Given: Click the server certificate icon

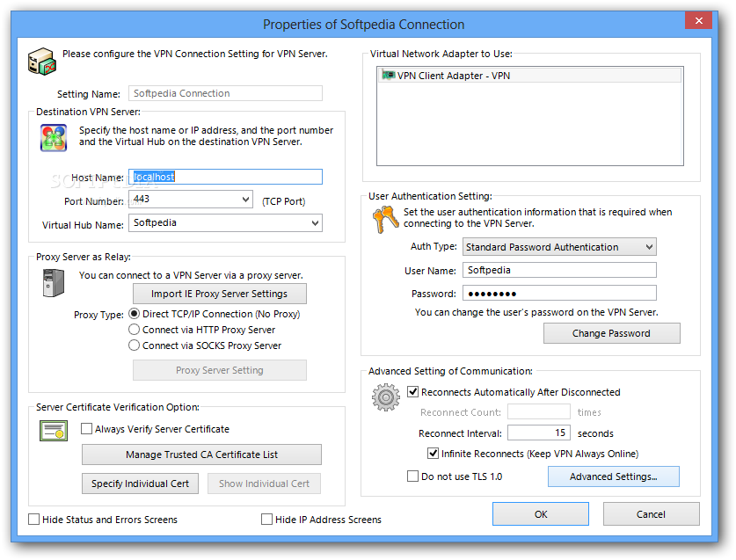Looking at the screenshot, I should pos(54,431).
